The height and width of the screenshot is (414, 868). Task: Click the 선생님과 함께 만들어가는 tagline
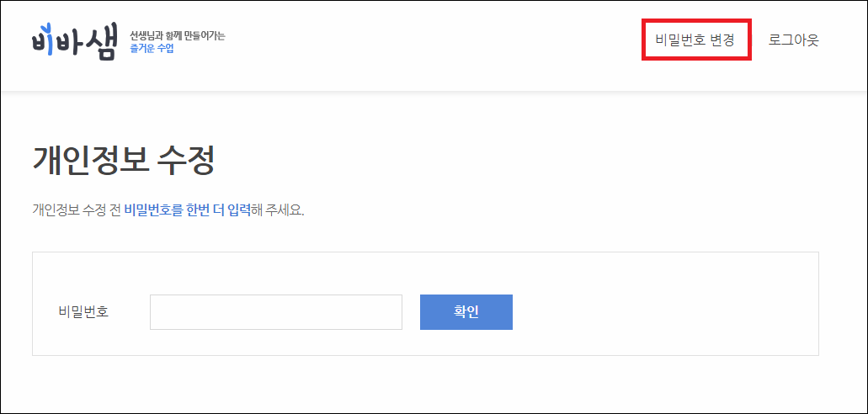pos(177,36)
